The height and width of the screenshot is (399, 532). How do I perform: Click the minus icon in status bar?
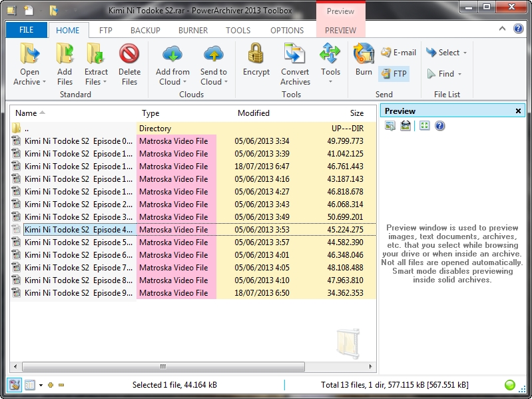coord(61,385)
